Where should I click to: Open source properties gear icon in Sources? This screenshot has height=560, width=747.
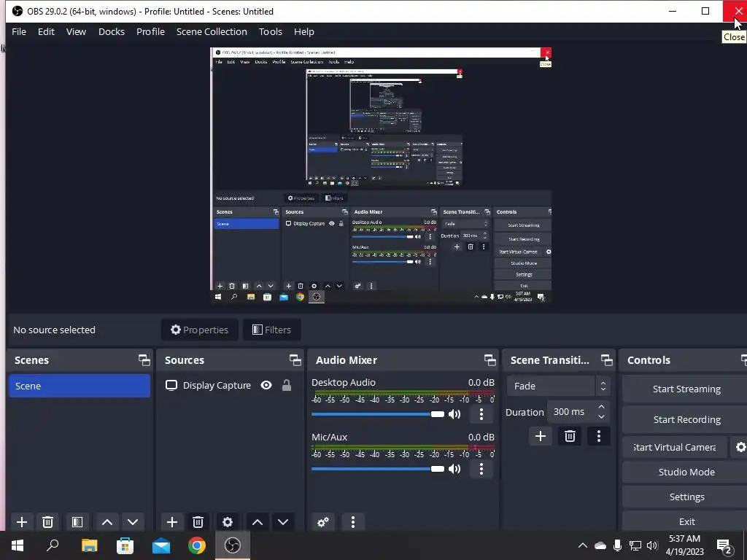coord(228,522)
